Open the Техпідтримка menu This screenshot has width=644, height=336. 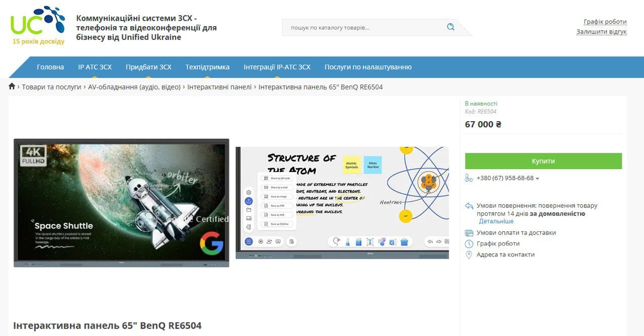pyautogui.click(x=207, y=67)
